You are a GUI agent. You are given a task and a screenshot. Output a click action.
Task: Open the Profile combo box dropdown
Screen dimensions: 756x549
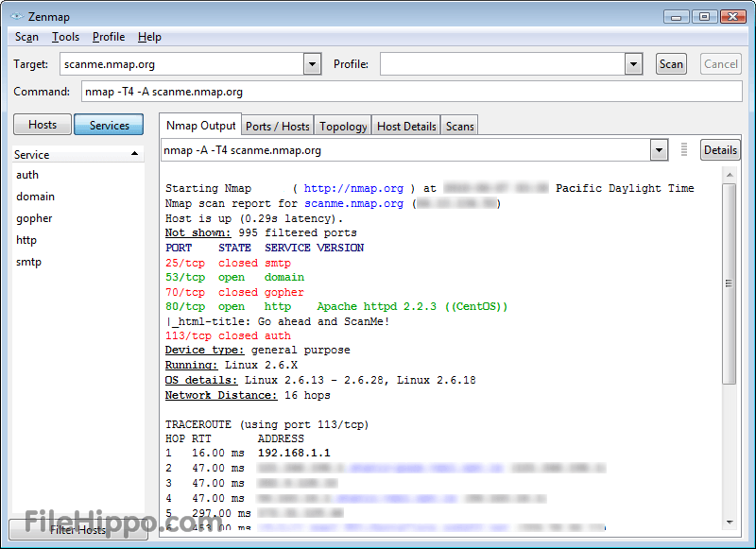(x=633, y=64)
